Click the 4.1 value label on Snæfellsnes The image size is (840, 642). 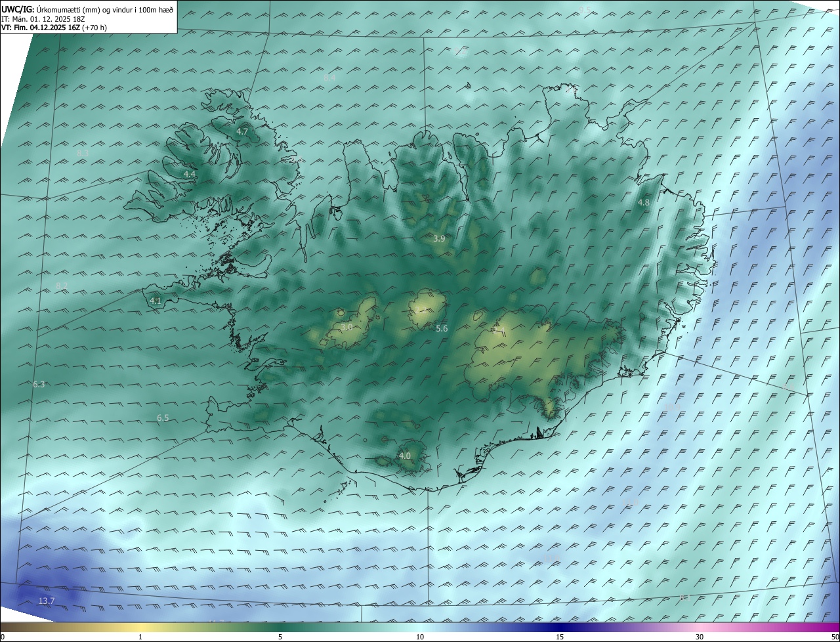156,301
